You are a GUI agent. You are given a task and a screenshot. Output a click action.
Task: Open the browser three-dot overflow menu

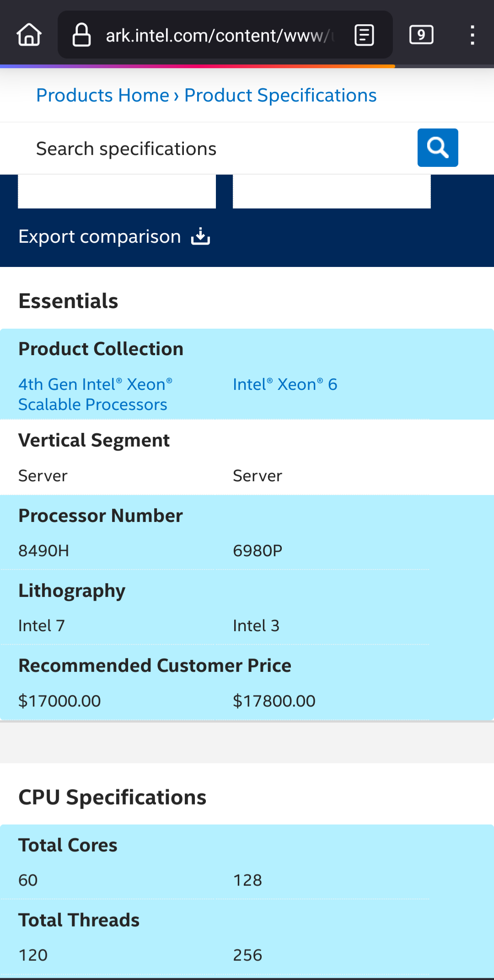pos(472,35)
